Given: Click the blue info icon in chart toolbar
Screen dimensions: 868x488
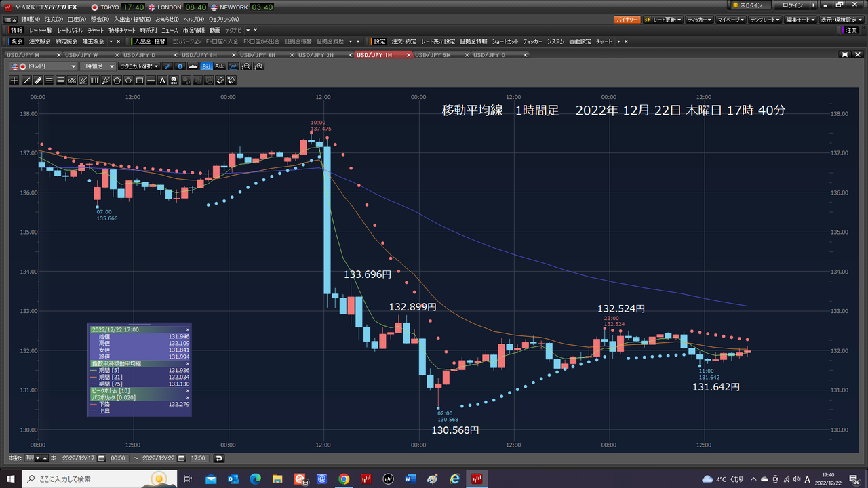Looking at the screenshot, I should pos(180,66).
